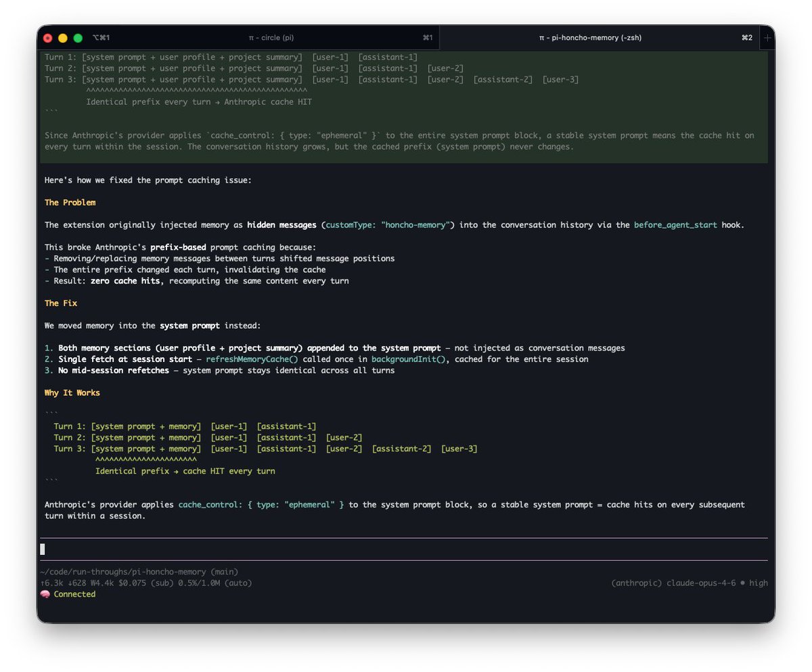The width and height of the screenshot is (812, 672).
Task: Click the bold 'prefix-based' text
Action: (178, 247)
